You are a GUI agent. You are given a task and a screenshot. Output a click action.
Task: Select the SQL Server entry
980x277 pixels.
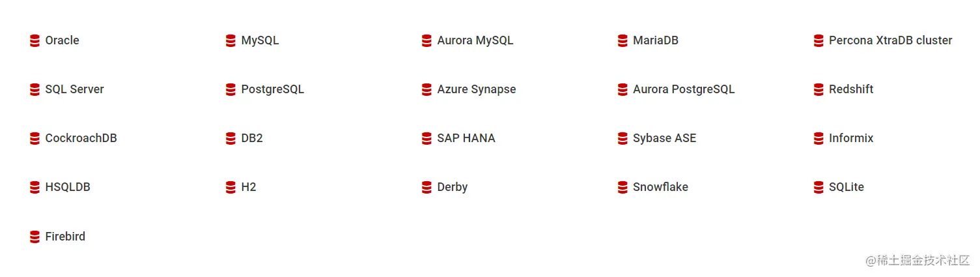click(x=74, y=89)
